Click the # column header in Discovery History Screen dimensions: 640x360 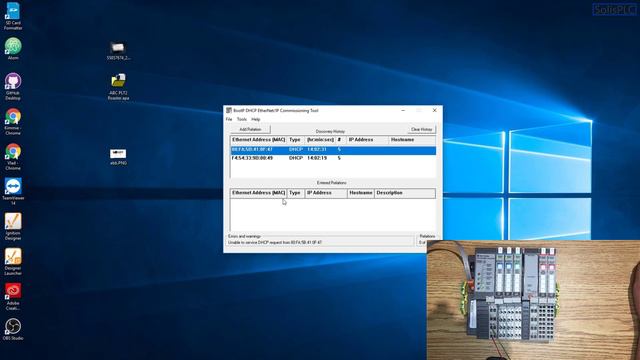(341, 140)
